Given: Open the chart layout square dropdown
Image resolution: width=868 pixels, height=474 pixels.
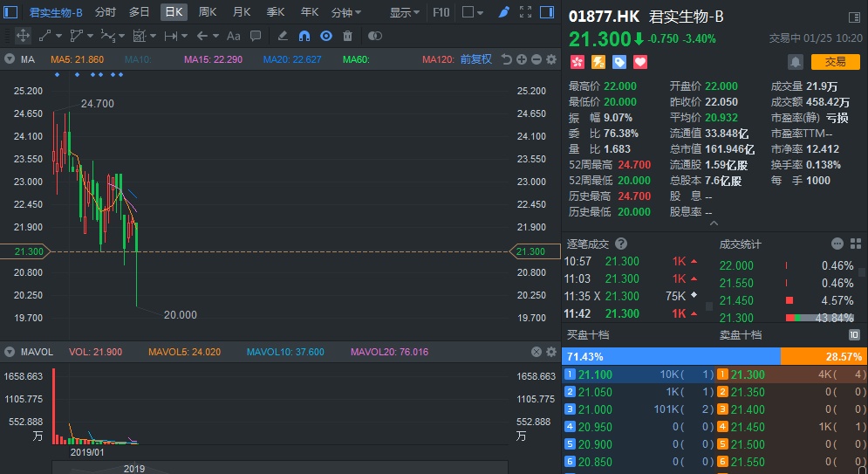Looking at the screenshot, I should 473,12.
